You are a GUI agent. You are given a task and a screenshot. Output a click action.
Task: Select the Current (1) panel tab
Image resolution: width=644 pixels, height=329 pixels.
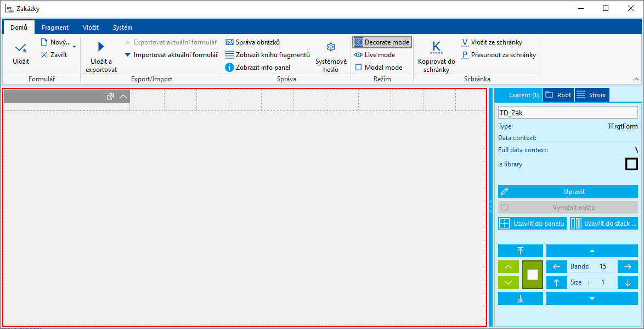click(519, 95)
